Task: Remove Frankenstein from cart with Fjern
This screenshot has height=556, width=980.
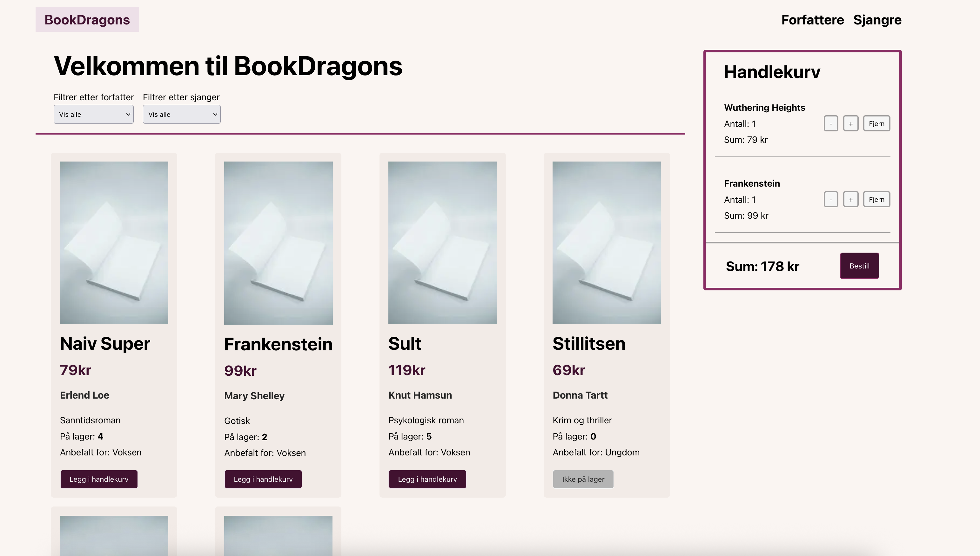Action: [876, 199]
